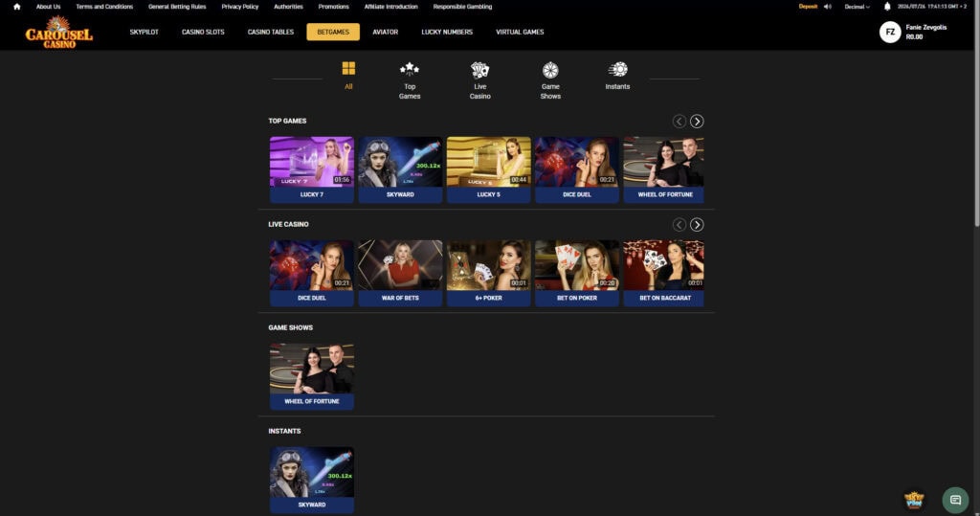Filter by the Live Casino cards icon

[x=480, y=70]
